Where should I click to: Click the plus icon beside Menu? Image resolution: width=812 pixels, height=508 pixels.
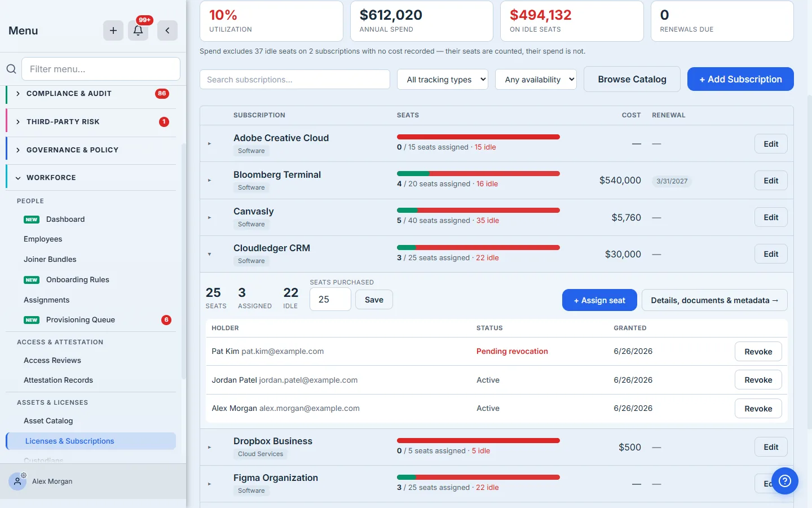113,30
